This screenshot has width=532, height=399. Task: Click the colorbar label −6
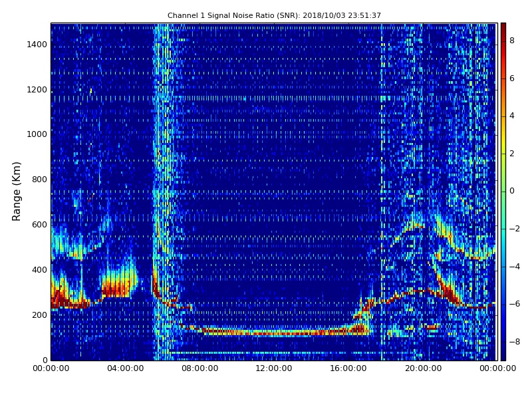(x=514, y=304)
